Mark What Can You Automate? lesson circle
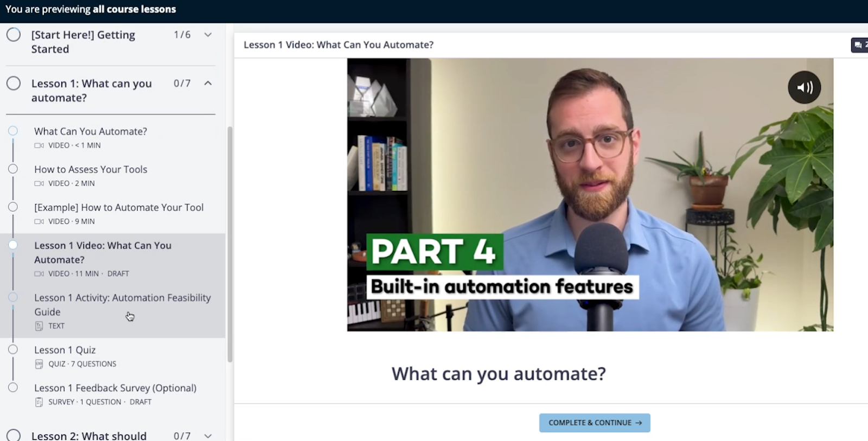868x441 pixels. pos(13,131)
